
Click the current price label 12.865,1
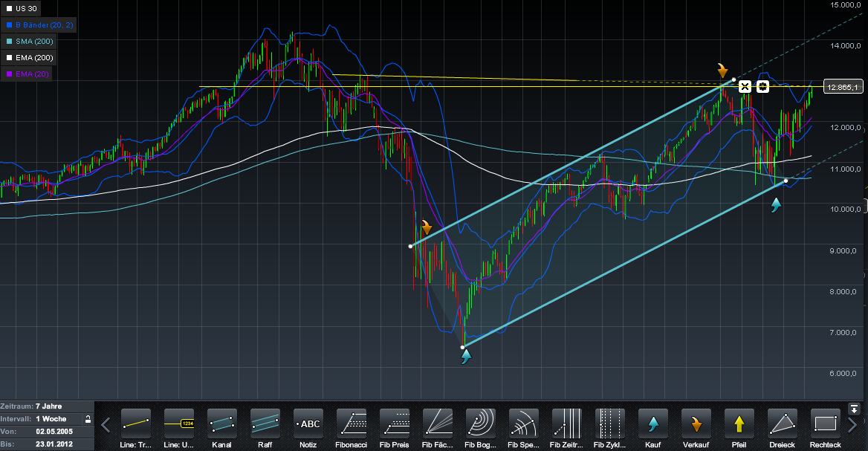tap(843, 87)
